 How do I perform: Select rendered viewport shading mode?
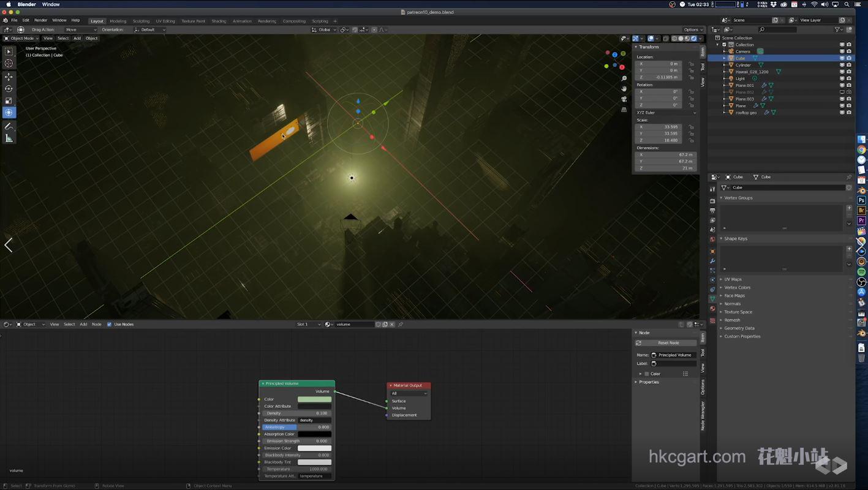coord(694,38)
